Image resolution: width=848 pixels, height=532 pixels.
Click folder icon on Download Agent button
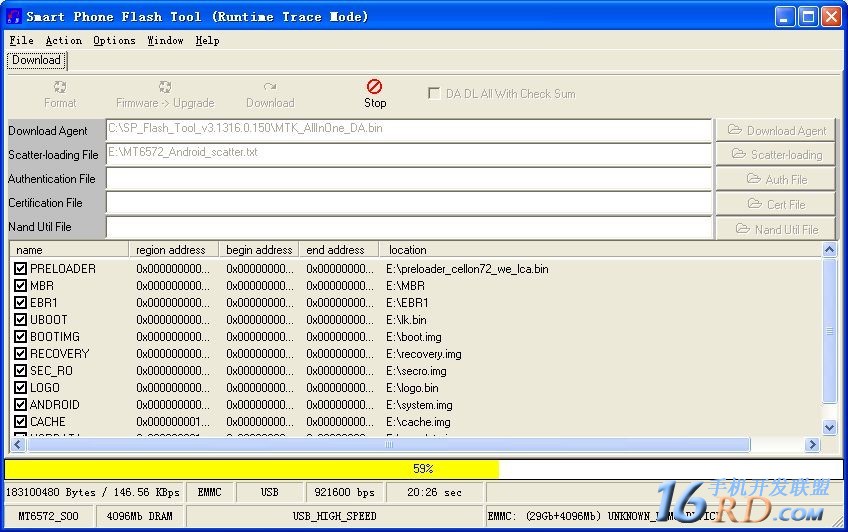[x=734, y=129]
